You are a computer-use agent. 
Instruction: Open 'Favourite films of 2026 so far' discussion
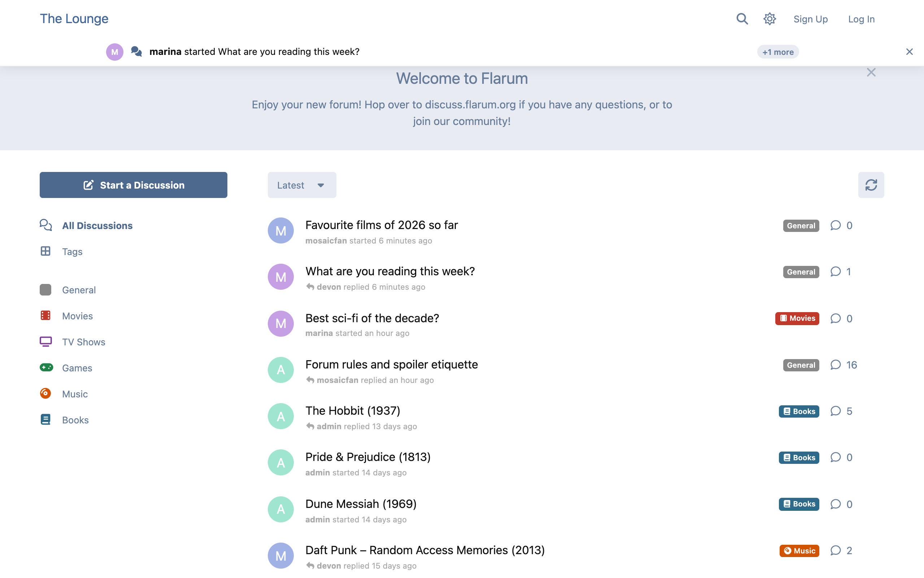[382, 225]
